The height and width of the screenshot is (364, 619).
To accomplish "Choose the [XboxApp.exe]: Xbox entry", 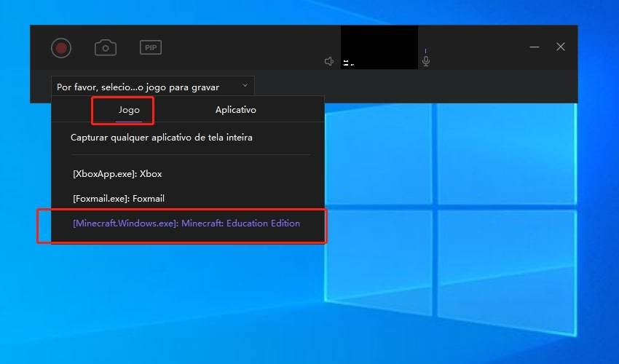I will [x=117, y=174].
